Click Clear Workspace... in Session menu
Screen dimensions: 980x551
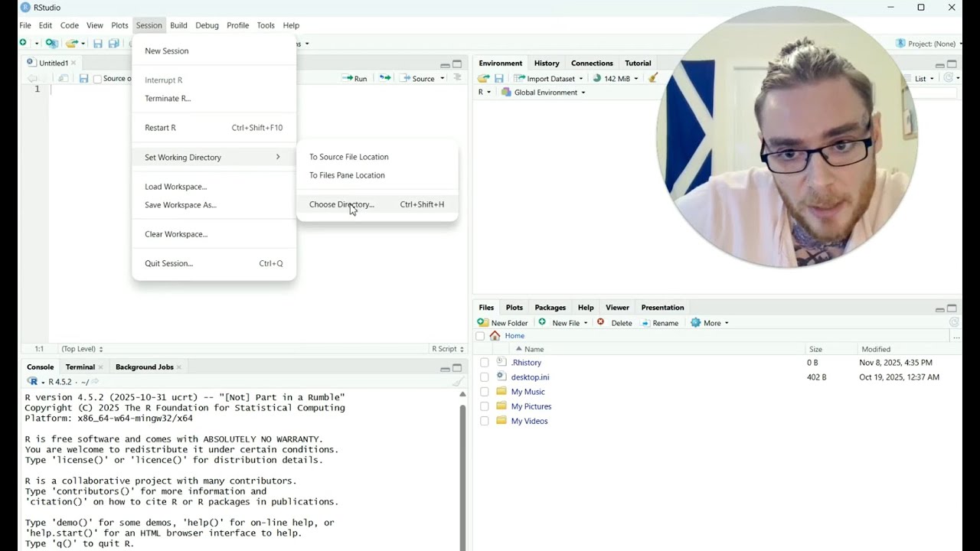[x=214, y=234]
